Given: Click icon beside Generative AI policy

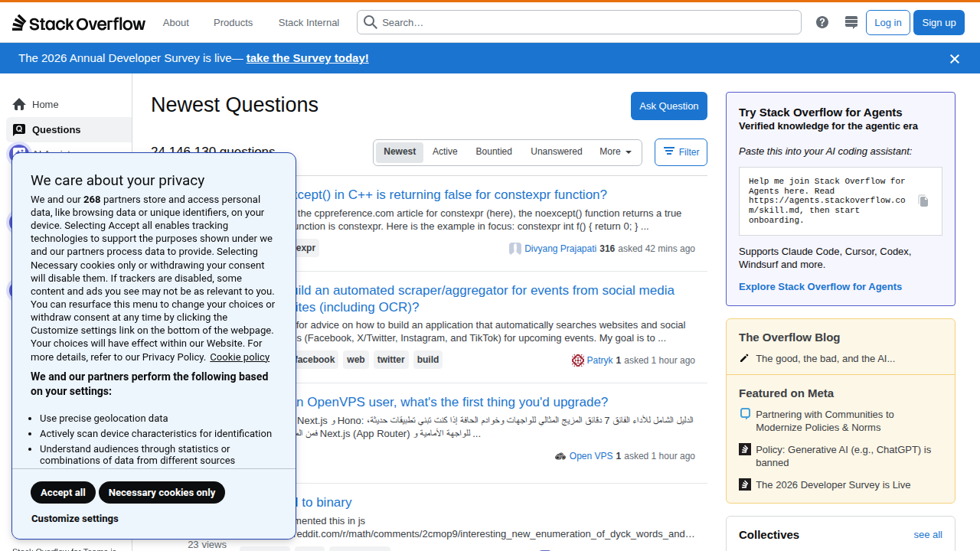Looking at the screenshot, I should click(745, 450).
